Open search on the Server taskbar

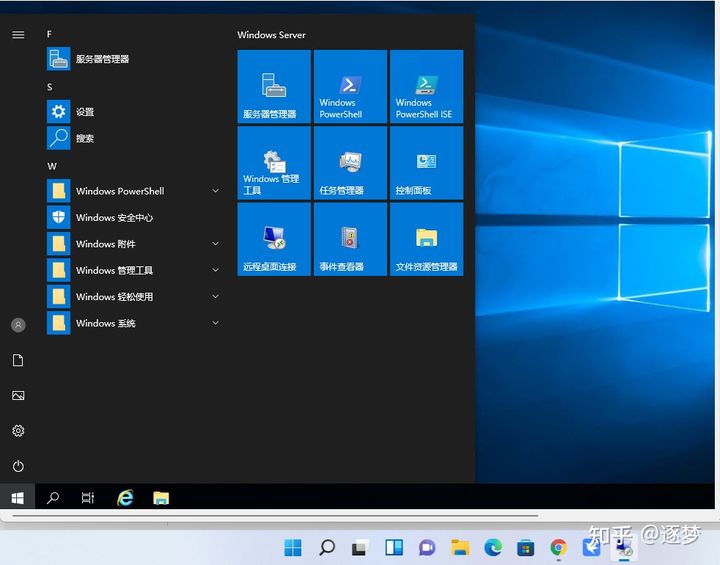[53, 498]
